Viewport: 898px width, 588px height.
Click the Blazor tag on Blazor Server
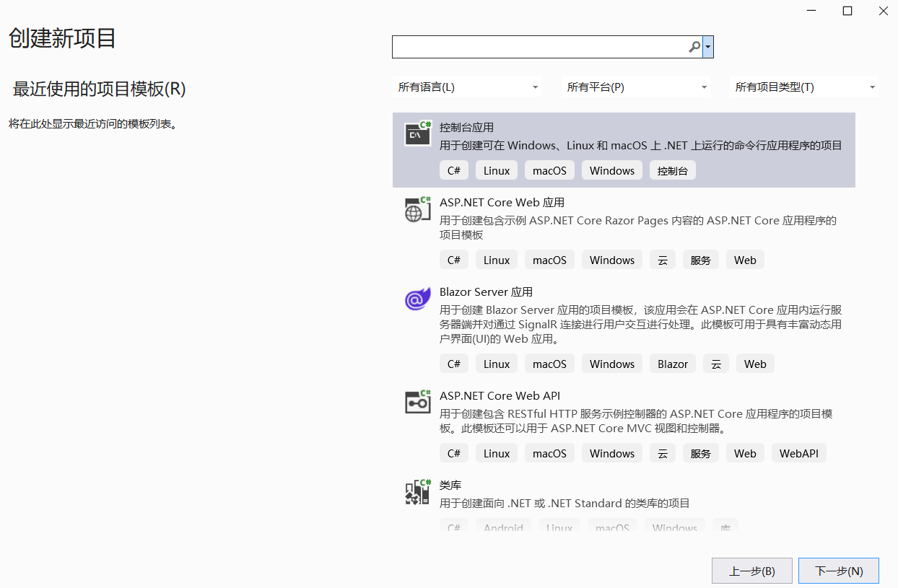[x=673, y=364]
